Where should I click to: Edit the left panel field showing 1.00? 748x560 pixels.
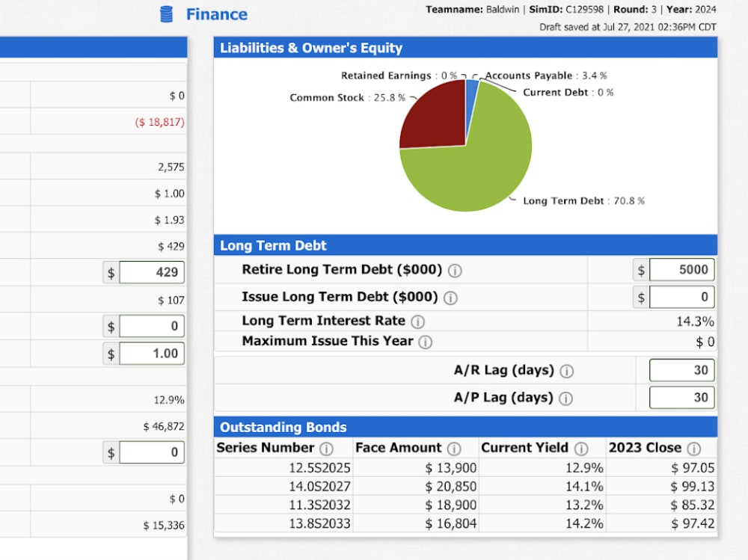pyautogui.click(x=152, y=354)
